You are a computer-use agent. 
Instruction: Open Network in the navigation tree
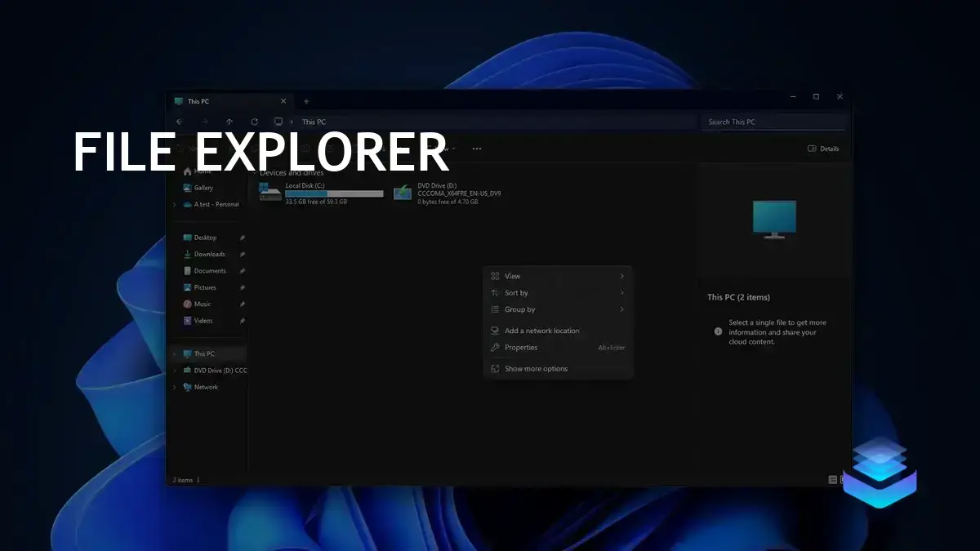coord(201,387)
